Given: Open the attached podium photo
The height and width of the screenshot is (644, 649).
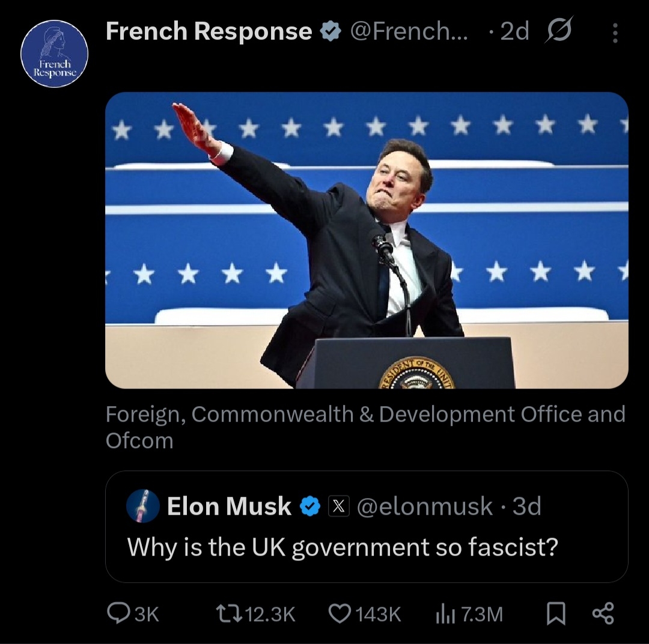Looking at the screenshot, I should click(x=367, y=240).
